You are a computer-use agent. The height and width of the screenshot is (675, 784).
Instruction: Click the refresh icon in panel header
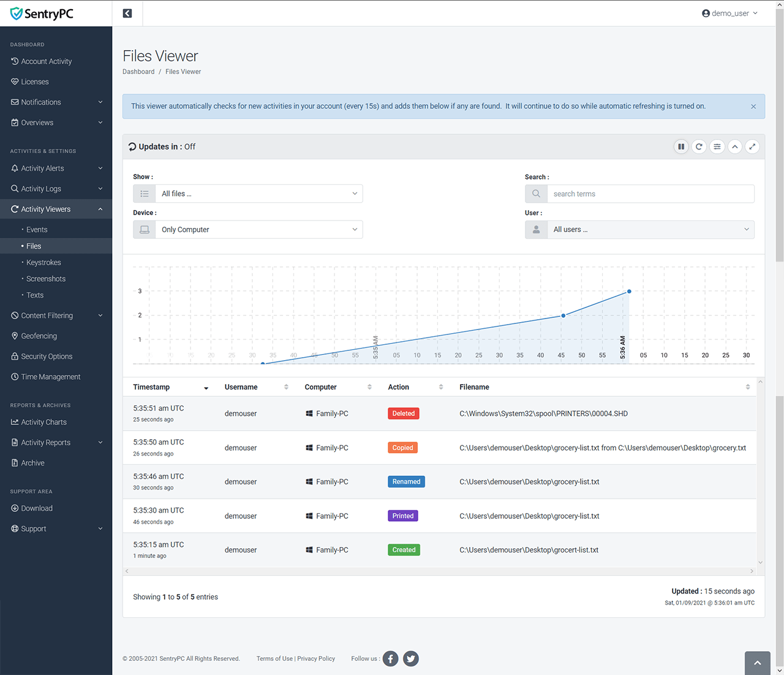(x=699, y=146)
